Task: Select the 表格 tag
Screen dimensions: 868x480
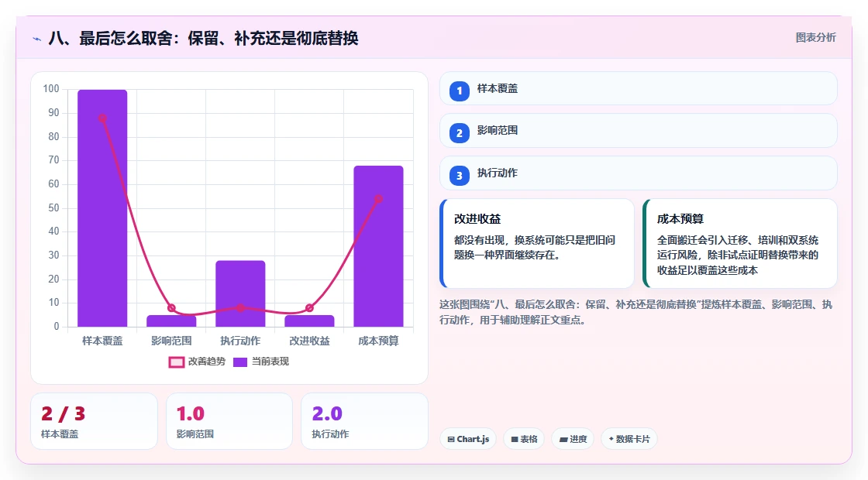Action: (524, 439)
